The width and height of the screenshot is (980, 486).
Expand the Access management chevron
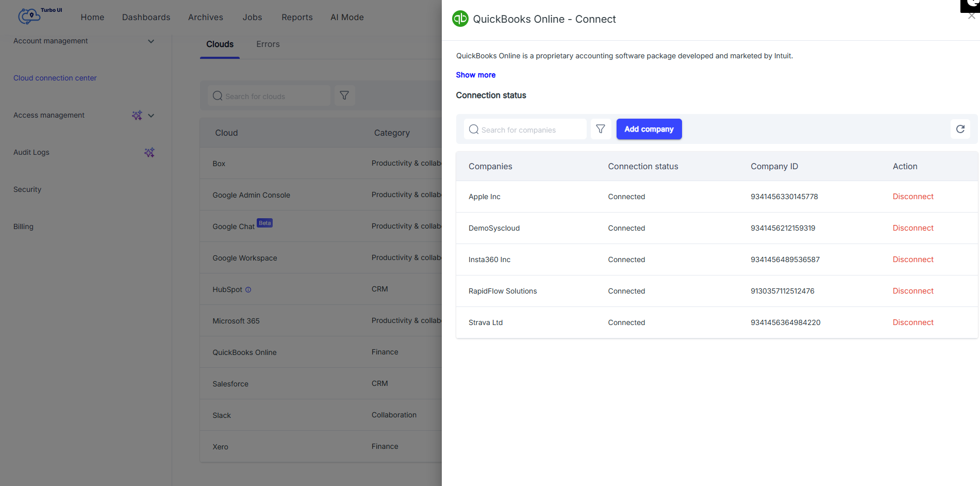coord(151,116)
